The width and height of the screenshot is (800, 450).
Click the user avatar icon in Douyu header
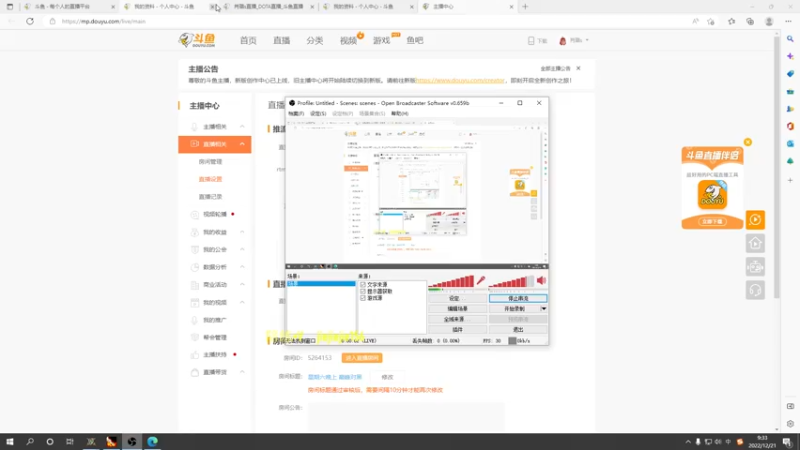(563, 40)
